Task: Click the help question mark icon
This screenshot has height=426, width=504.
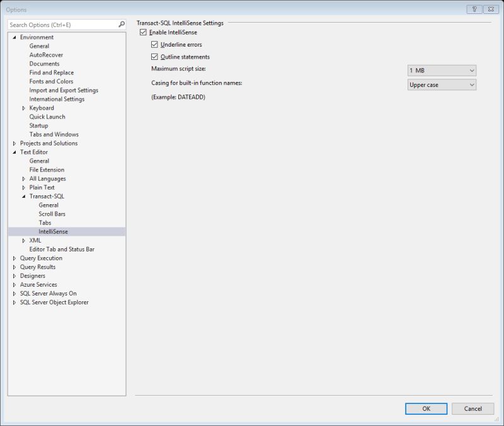Action: 476,8
